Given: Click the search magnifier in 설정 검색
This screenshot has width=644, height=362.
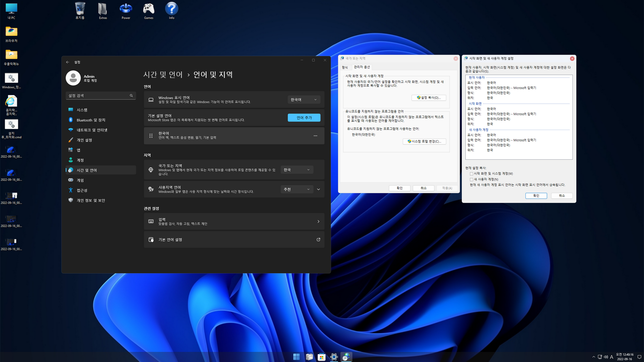Looking at the screenshot, I should pyautogui.click(x=131, y=96).
